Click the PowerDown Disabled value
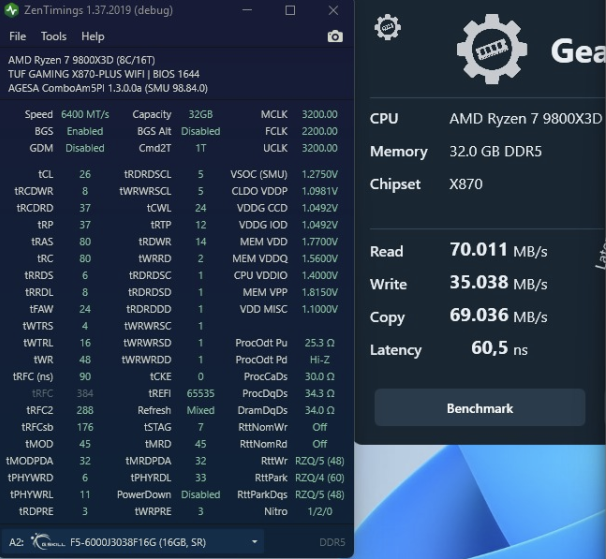This screenshot has width=606, height=559. click(x=201, y=494)
